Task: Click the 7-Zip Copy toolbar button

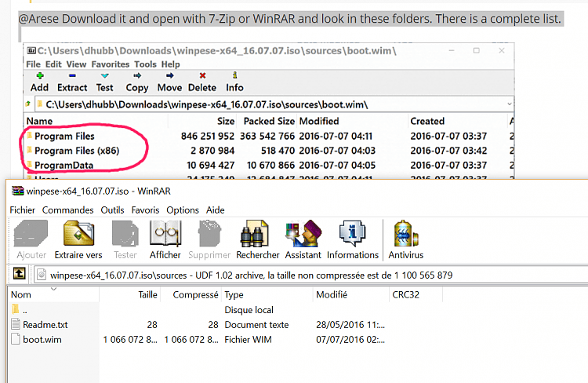Action: tap(137, 82)
